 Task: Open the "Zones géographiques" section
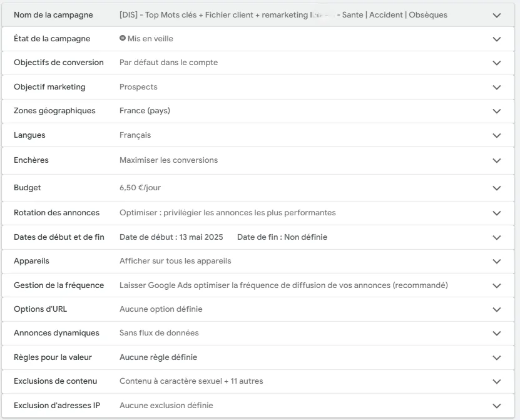tap(497, 111)
